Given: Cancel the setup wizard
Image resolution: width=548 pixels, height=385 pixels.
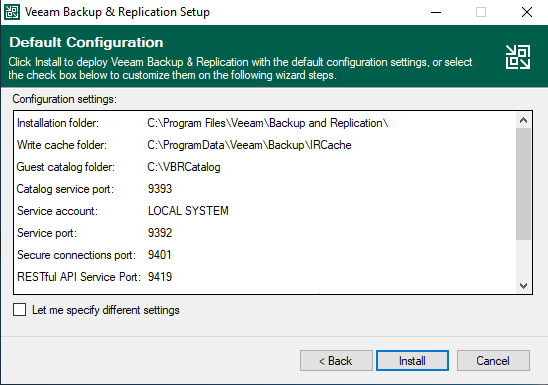Looking at the screenshot, I should click(493, 361).
